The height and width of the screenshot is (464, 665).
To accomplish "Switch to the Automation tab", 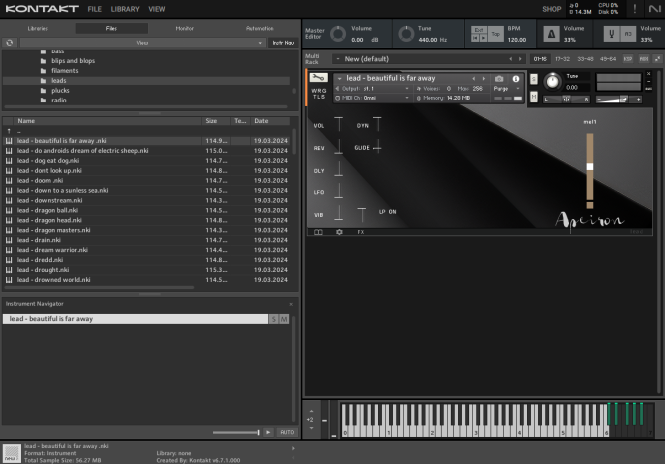I will (x=260, y=28).
